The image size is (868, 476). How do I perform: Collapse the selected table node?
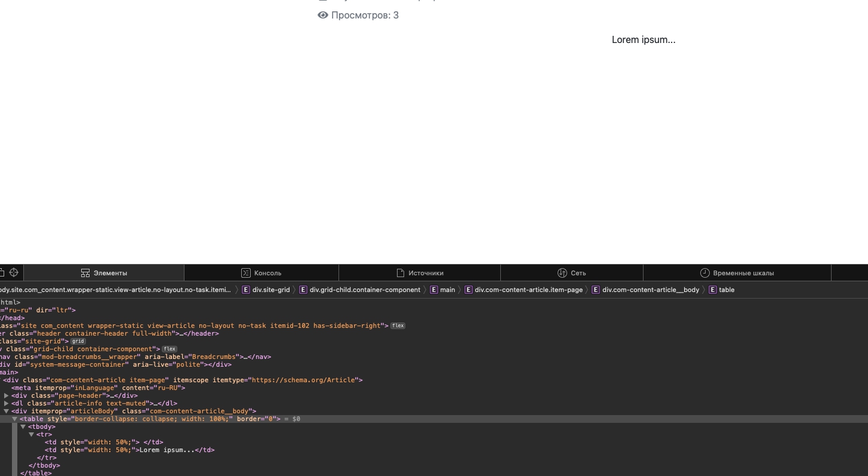(x=15, y=419)
